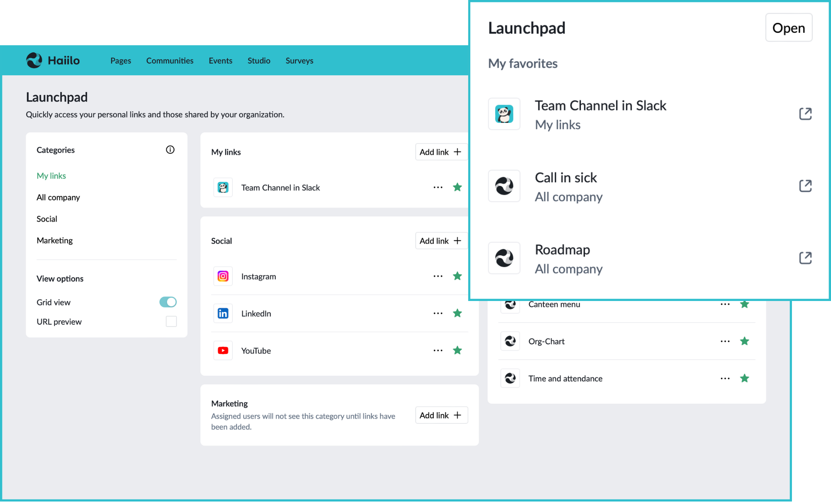The image size is (831, 504).
Task: Switch to the Communities tab
Action: point(170,60)
